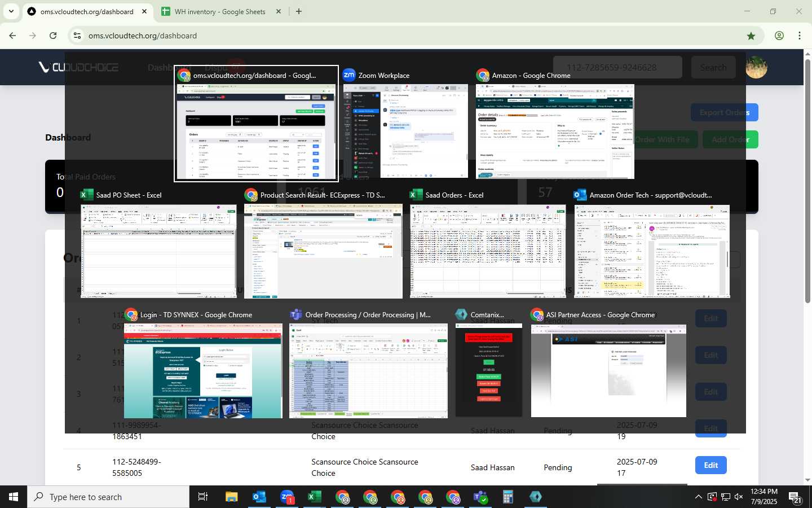
Task: Open Microsoft Teams from the taskbar
Action: 480,497
